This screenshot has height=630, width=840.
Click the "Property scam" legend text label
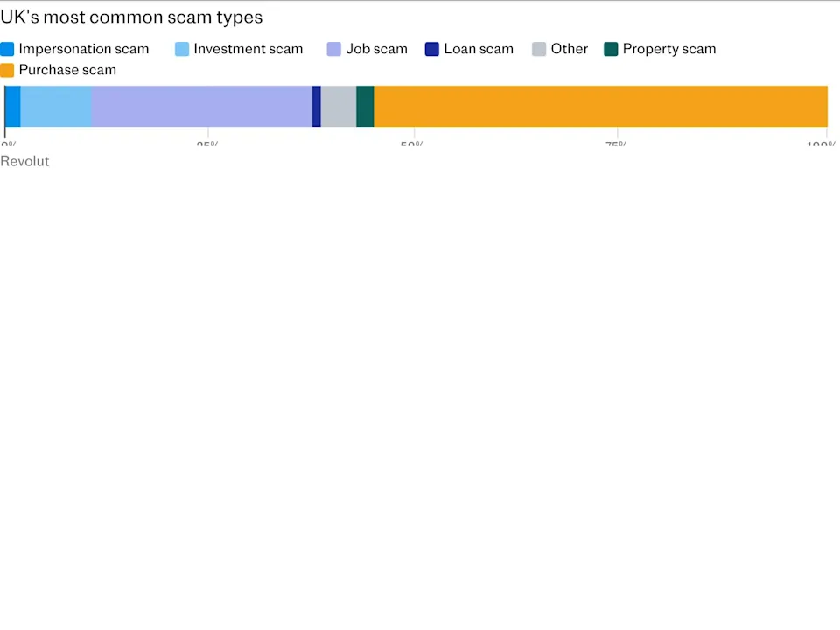tap(668, 49)
